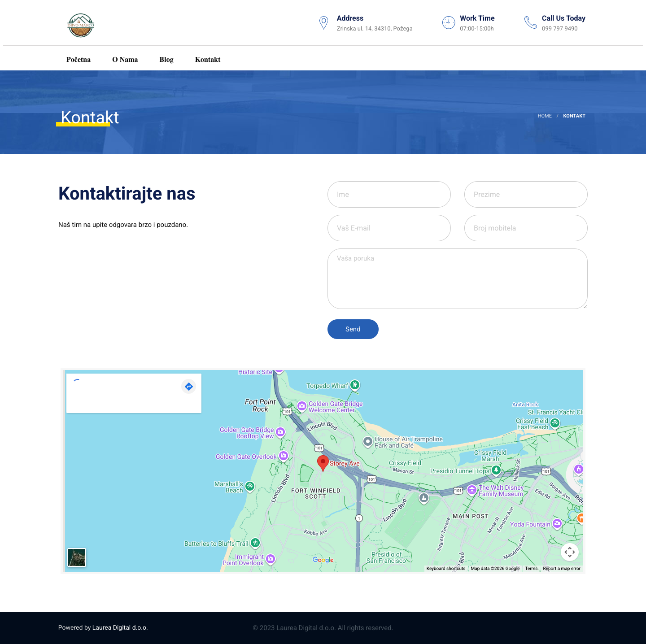
Task: Click the address location pin icon
Action: pos(323,23)
